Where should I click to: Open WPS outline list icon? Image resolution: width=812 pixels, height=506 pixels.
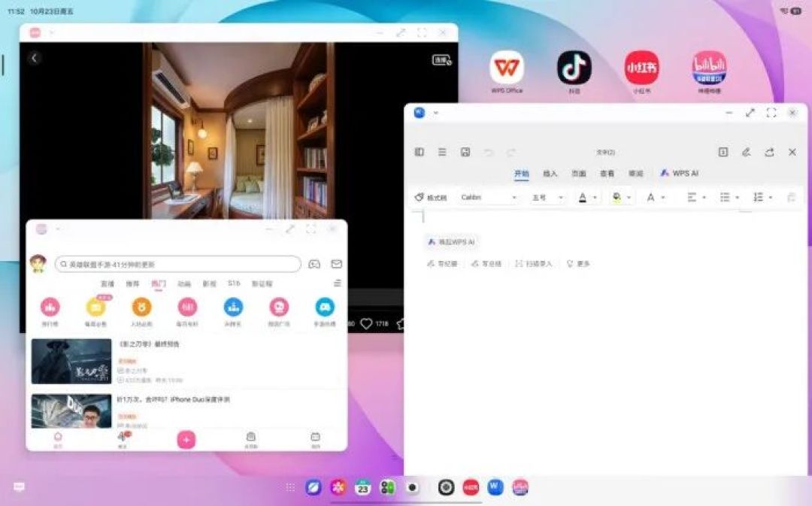coord(442,152)
